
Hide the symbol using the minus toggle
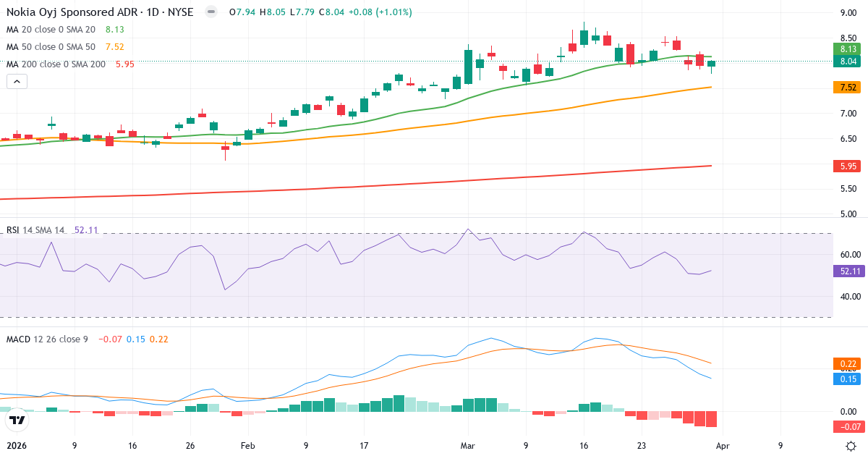click(210, 12)
